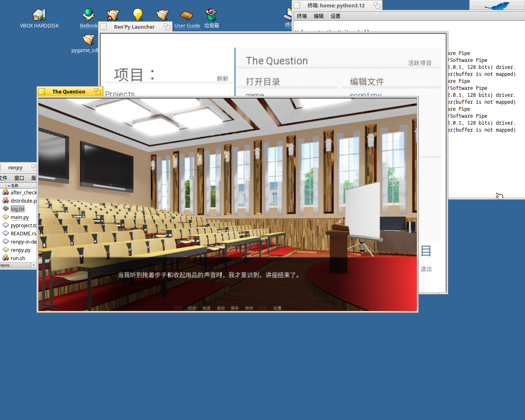The height and width of the screenshot is (420, 525).
Task: Open 终端 menu in Terminal window
Action: coord(302,16)
